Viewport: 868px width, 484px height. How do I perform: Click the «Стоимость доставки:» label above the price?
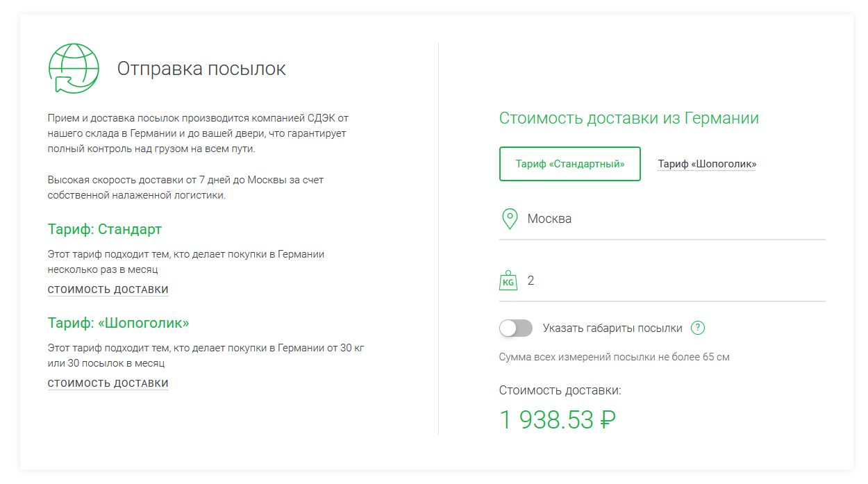click(560, 390)
